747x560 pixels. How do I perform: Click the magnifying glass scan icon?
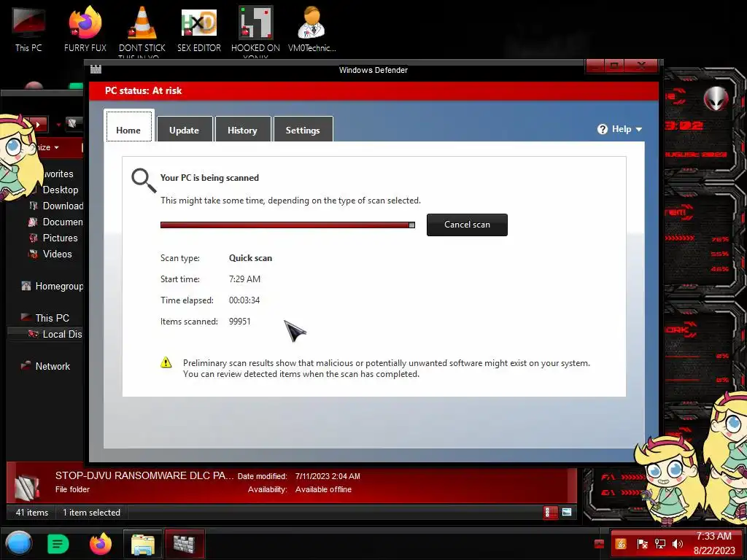coord(144,181)
